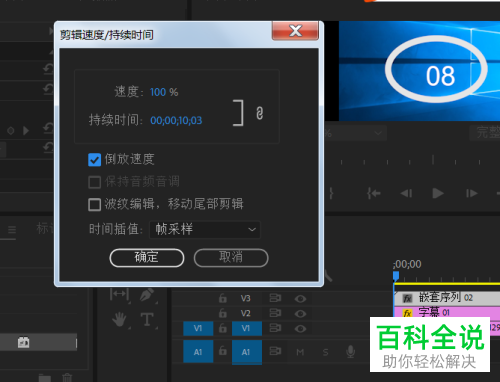Click the fx badge on 嵌套序列 02 clip

[407, 298]
